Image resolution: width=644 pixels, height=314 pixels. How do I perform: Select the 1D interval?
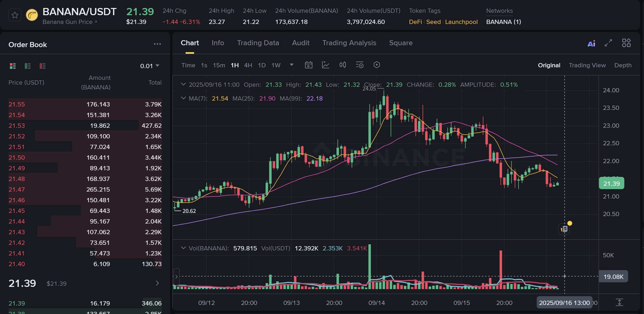tap(262, 65)
